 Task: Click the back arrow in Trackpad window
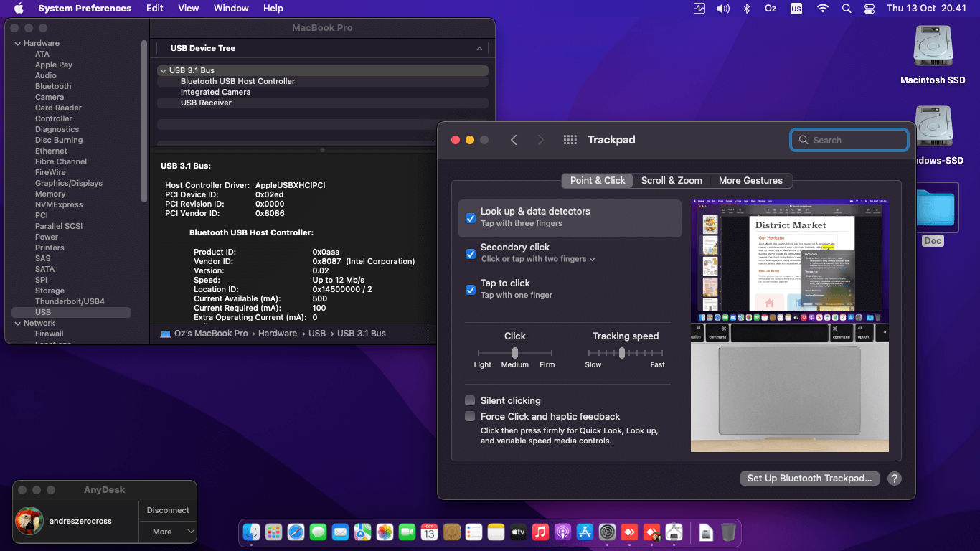click(514, 140)
